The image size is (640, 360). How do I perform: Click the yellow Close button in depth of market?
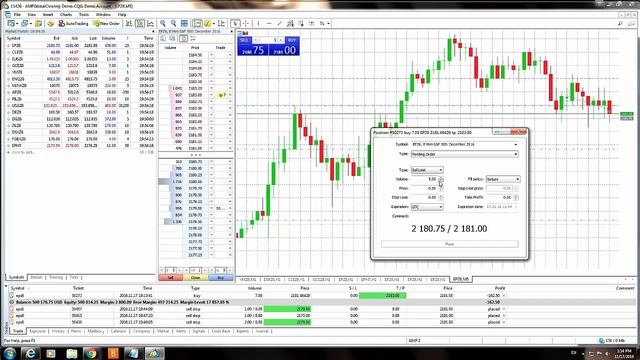coord(196,278)
